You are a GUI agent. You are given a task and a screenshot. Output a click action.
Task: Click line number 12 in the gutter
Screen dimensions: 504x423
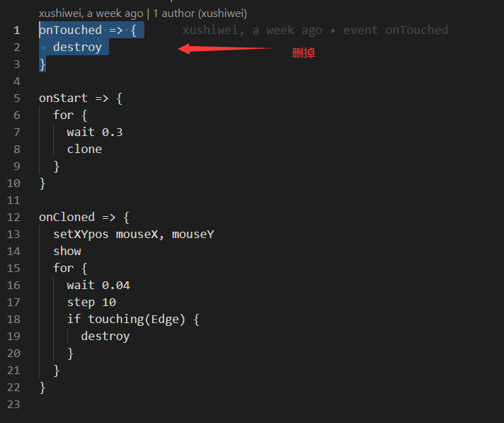pyautogui.click(x=13, y=218)
